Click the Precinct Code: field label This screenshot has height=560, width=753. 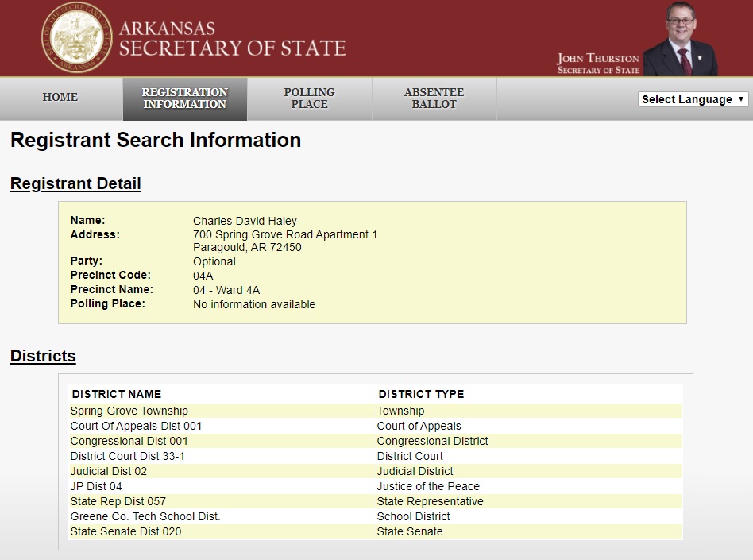pos(110,275)
